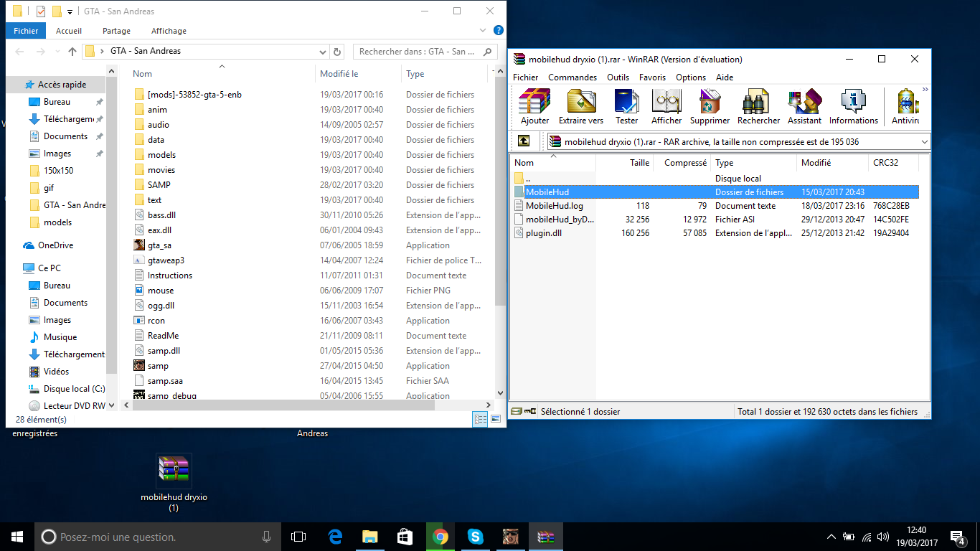980x551 pixels.
Task: Refresh the GTA - San Andreas folder
Action: pyautogui.click(x=338, y=52)
